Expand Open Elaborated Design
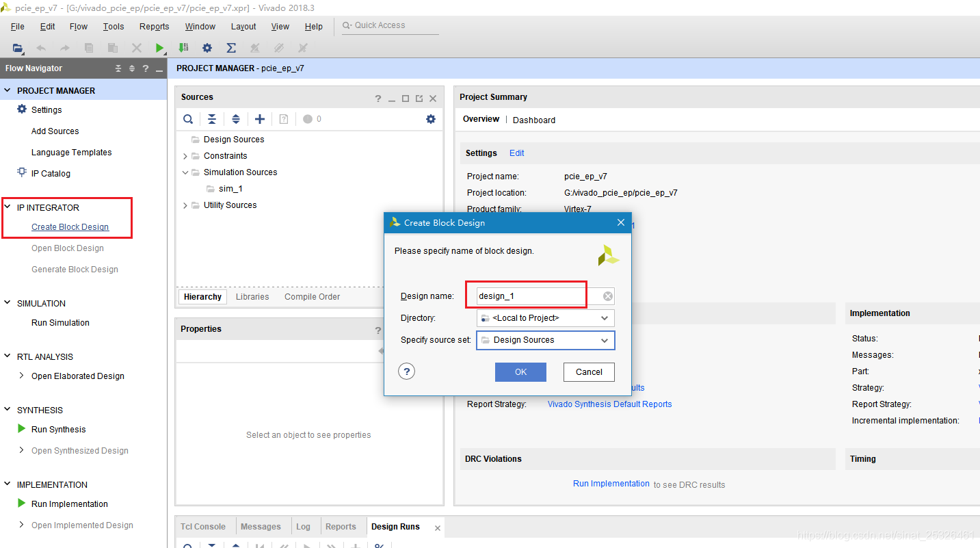The height and width of the screenshot is (548, 980). click(x=22, y=376)
